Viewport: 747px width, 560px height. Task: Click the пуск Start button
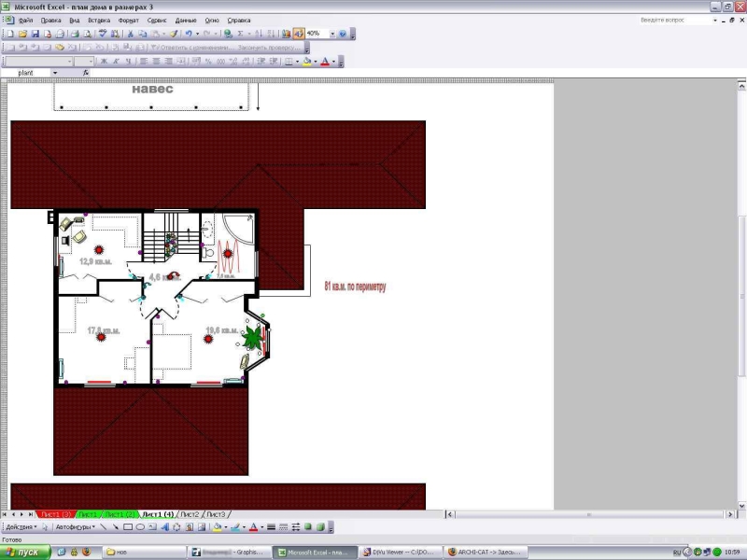25,553
